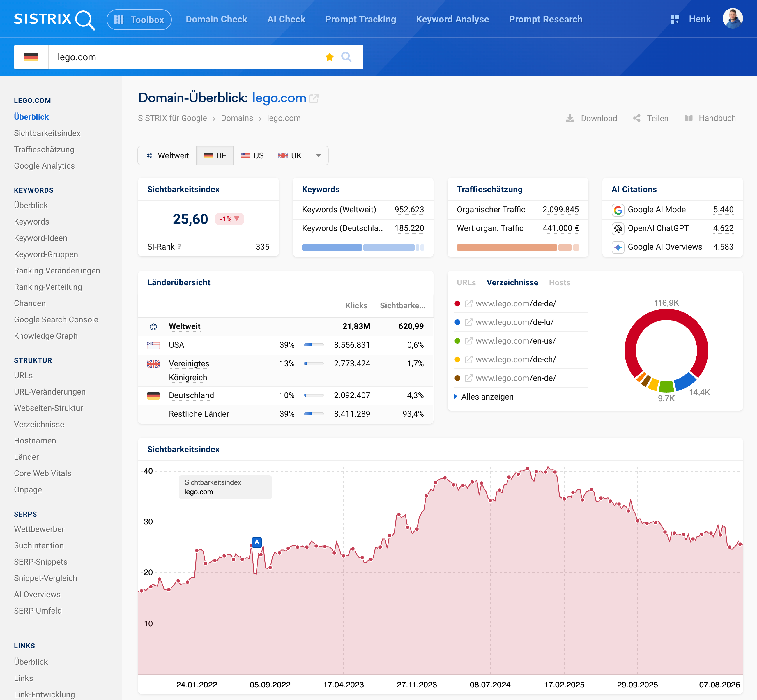Screen dimensions: 757x700
Task: Toggle the favorite star icon
Action: click(x=330, y=57)
